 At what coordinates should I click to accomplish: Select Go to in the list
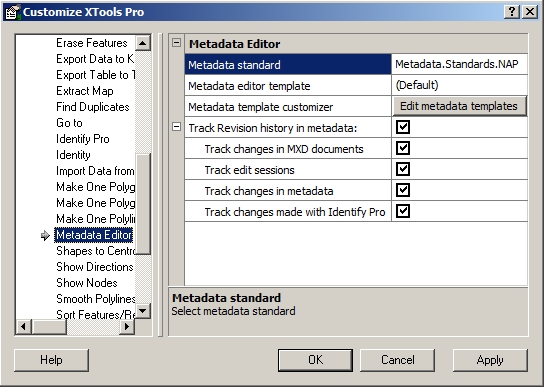69,123
